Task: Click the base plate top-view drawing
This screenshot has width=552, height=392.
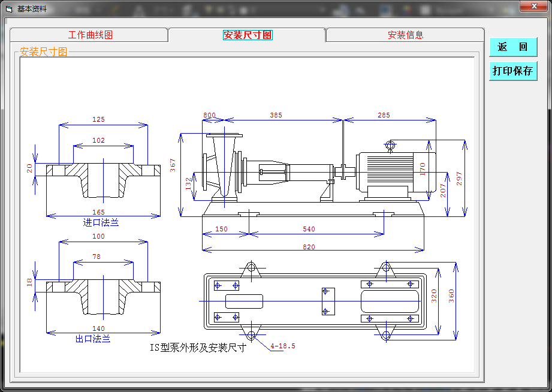Action: click(315, 301)
